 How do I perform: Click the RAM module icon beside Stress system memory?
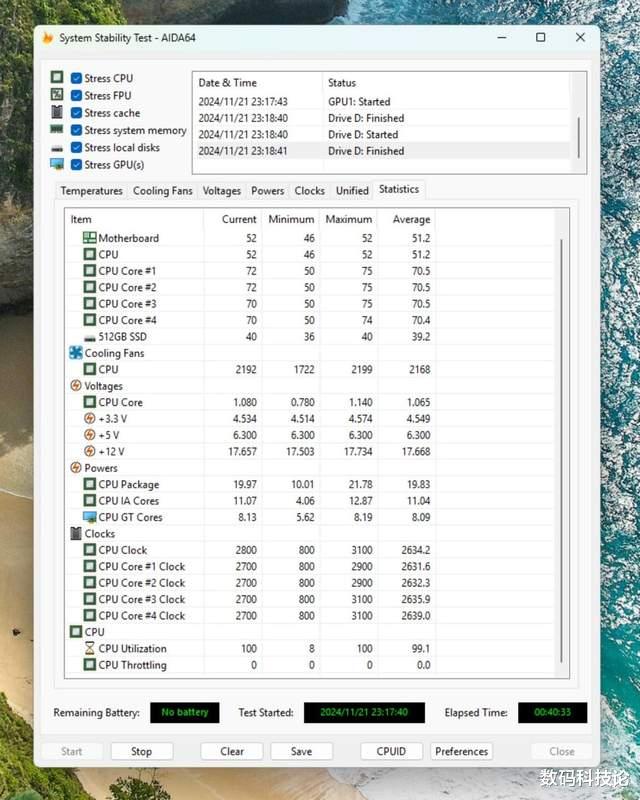pyautogui.click(x=57, y=130)
